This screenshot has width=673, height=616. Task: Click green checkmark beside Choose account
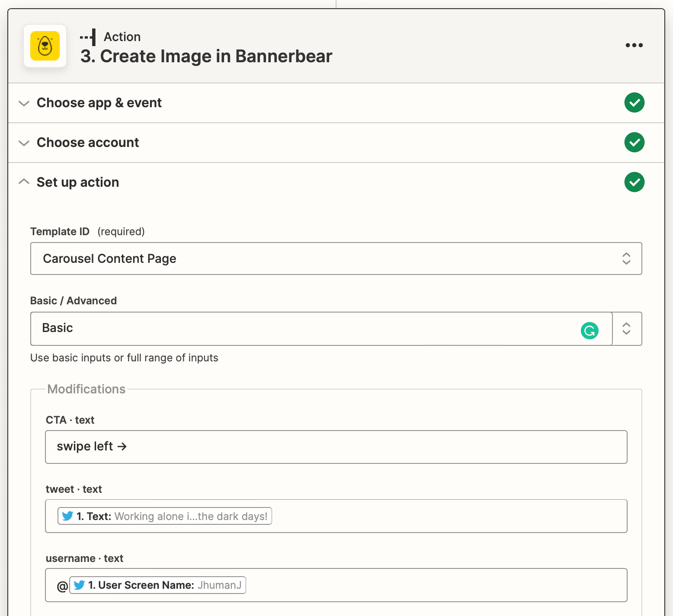click(634, 143)
